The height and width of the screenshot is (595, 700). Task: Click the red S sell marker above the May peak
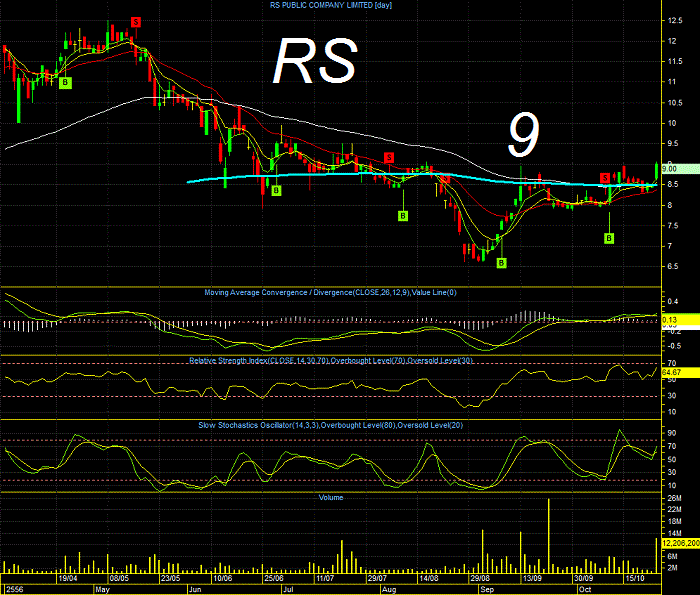[136, 22]
